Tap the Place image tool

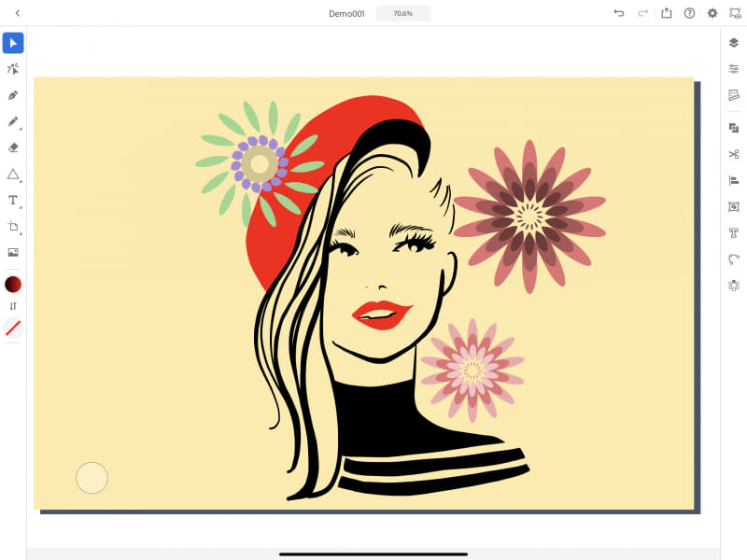click(13, 252)
